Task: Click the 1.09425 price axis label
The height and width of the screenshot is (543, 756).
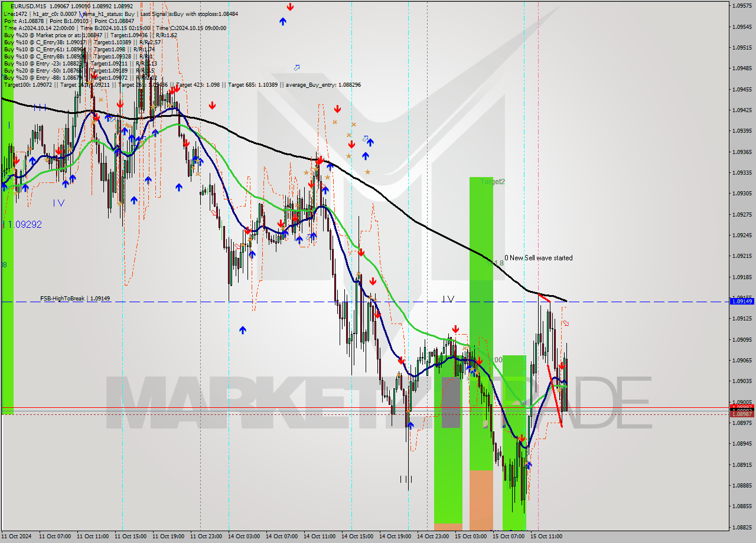Action: click(x=742, y=110)
